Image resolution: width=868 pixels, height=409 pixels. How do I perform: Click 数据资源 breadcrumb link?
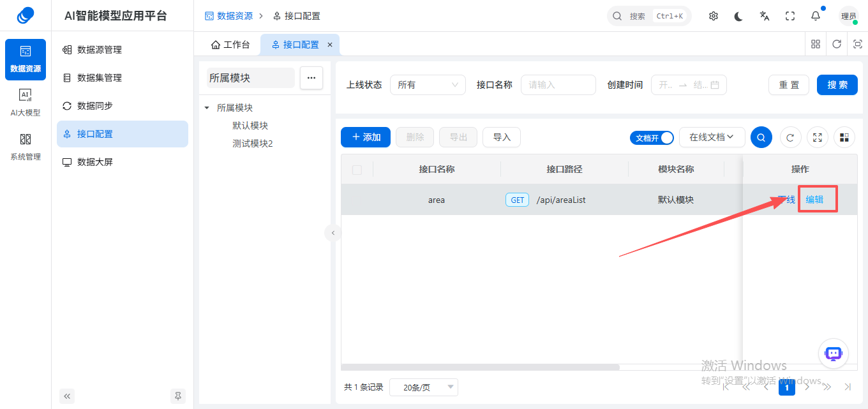point(228,16)
